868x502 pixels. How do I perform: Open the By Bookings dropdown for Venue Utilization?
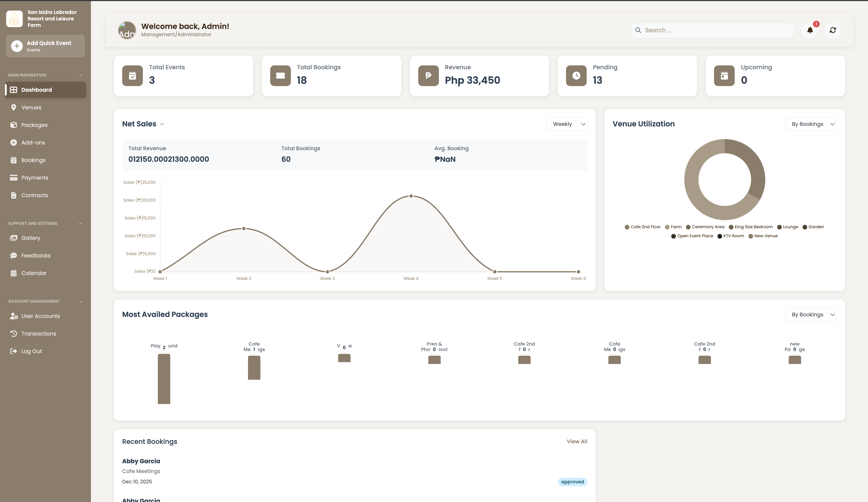click(x=811, y=124)
